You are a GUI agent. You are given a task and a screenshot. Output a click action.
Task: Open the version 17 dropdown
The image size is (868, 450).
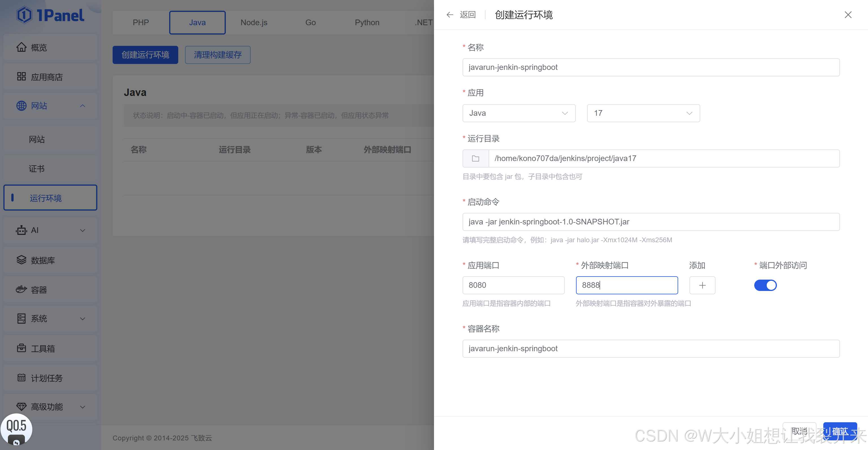pyautogui.click(x=643, y=113)
